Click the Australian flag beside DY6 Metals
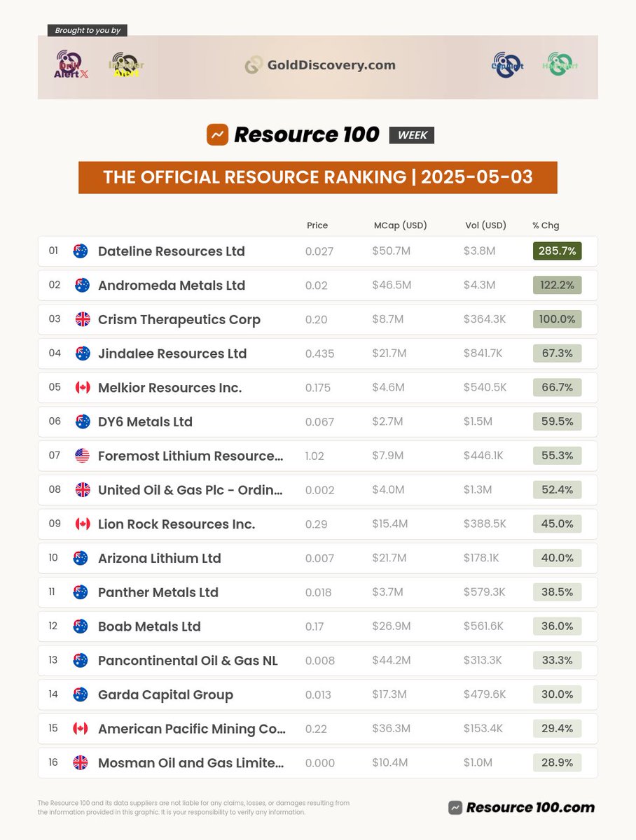This screenshot has height=840, width=636. 83,421
